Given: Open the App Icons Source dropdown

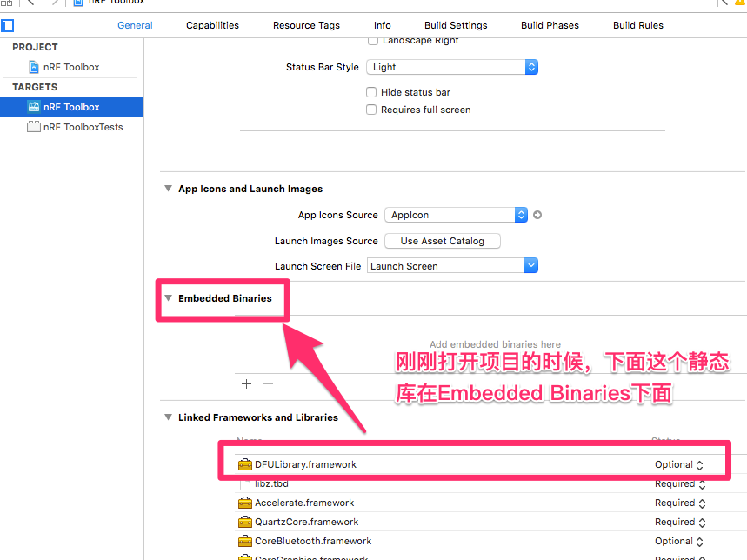Looking at the screenshot, I should [x=456, y=215].
